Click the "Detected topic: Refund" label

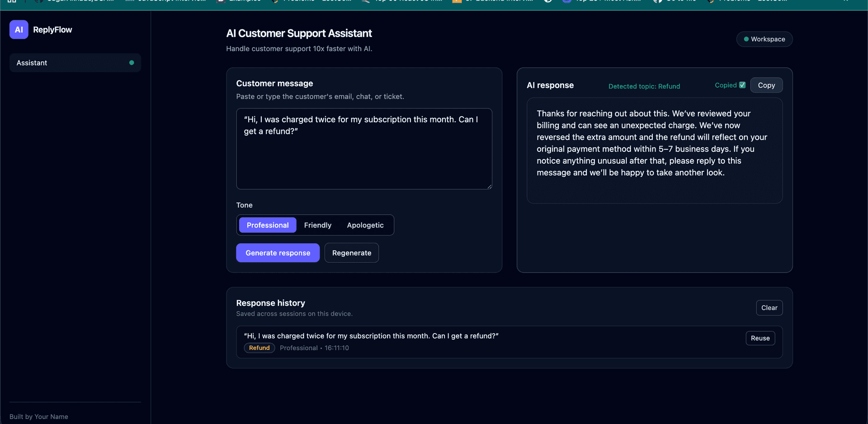(x=644, y=86)
